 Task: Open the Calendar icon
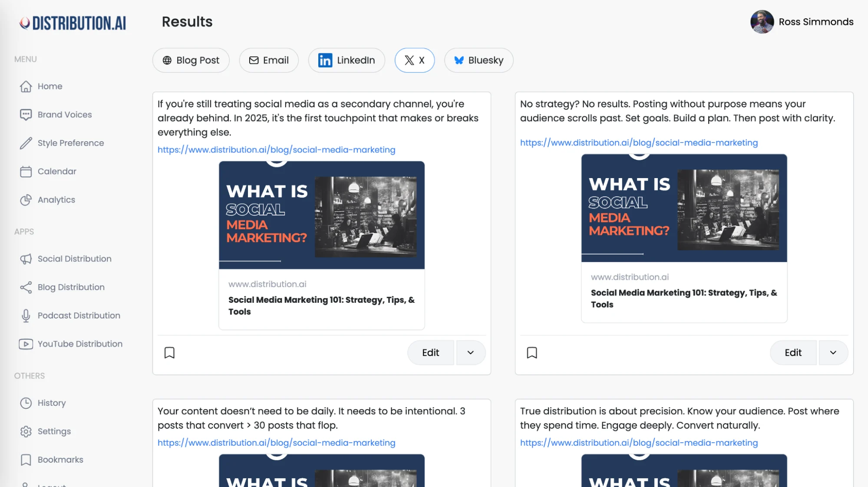point(26,172)
